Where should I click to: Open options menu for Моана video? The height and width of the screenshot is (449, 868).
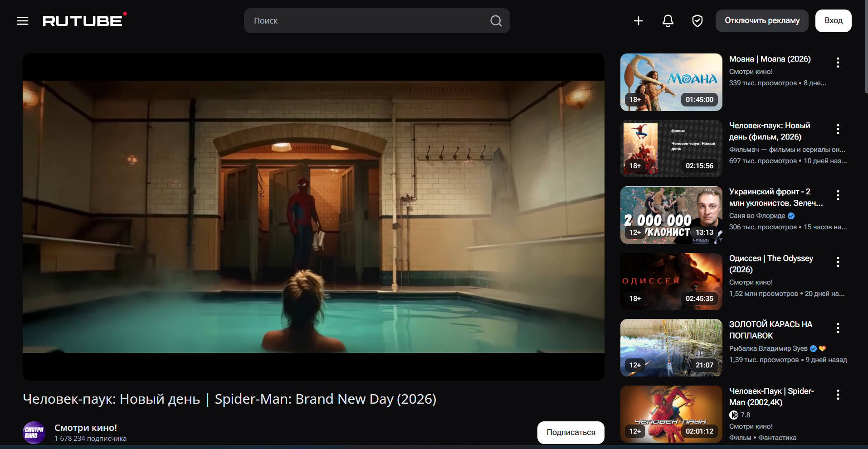coord(838,63)
